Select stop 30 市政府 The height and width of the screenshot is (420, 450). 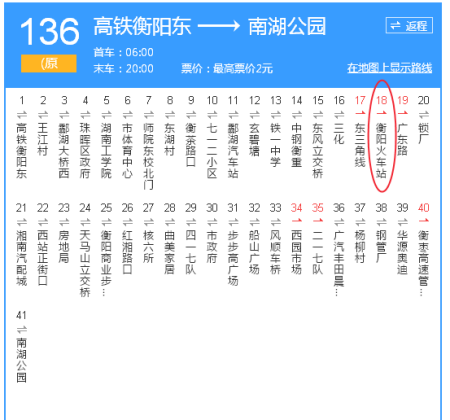coord(212,247)
